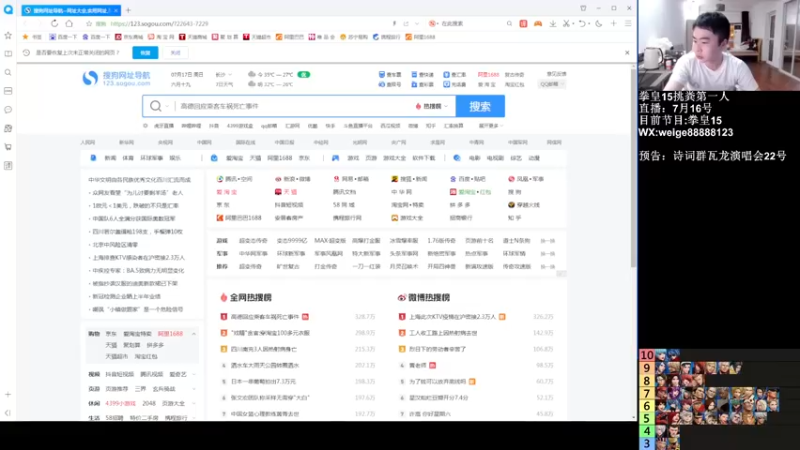The image size is (800, 450).
Task: Expand the 热搜榜 dropdown in search box
Action: tap(432, 106)
